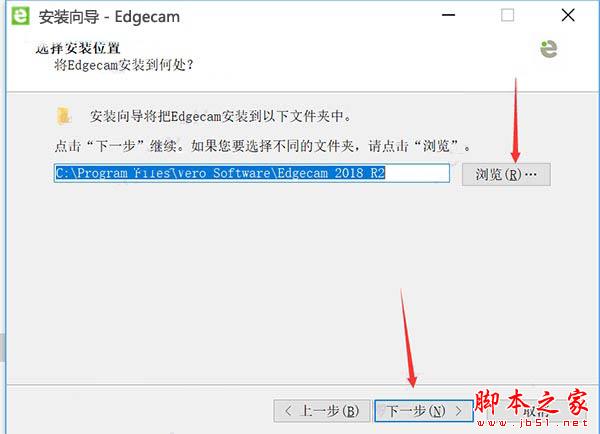
Task: Click the 安装向导 - Edgecam title text
Action: 109,17
